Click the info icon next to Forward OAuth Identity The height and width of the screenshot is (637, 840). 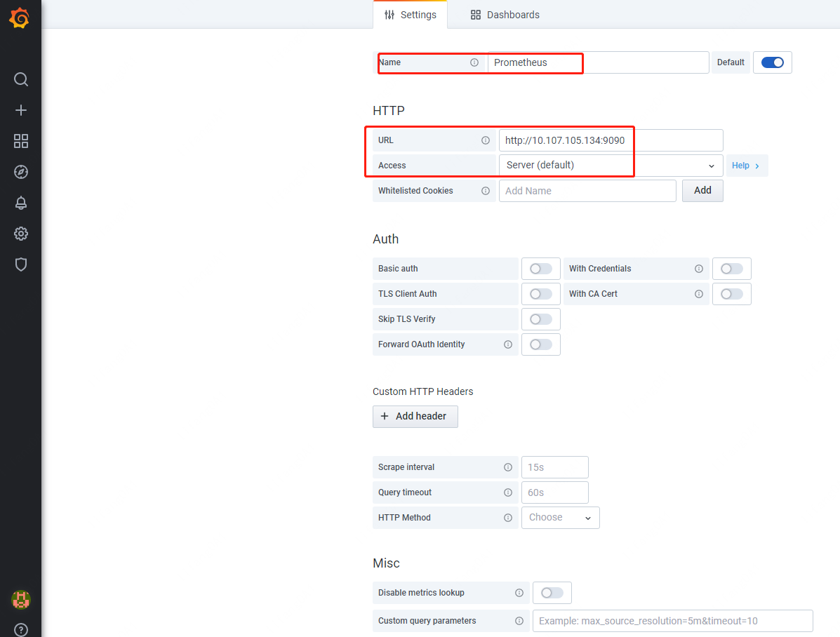coord(508,344)
